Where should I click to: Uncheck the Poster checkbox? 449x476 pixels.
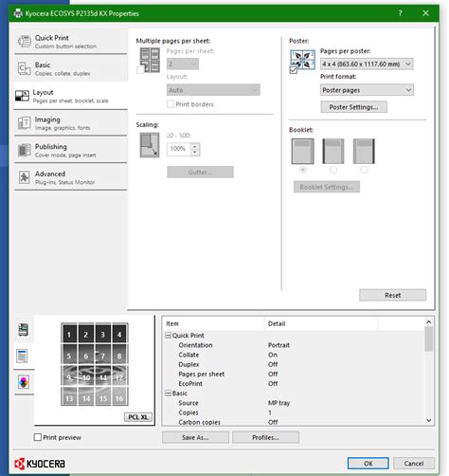pyautogui.click(x=294, y=70)
